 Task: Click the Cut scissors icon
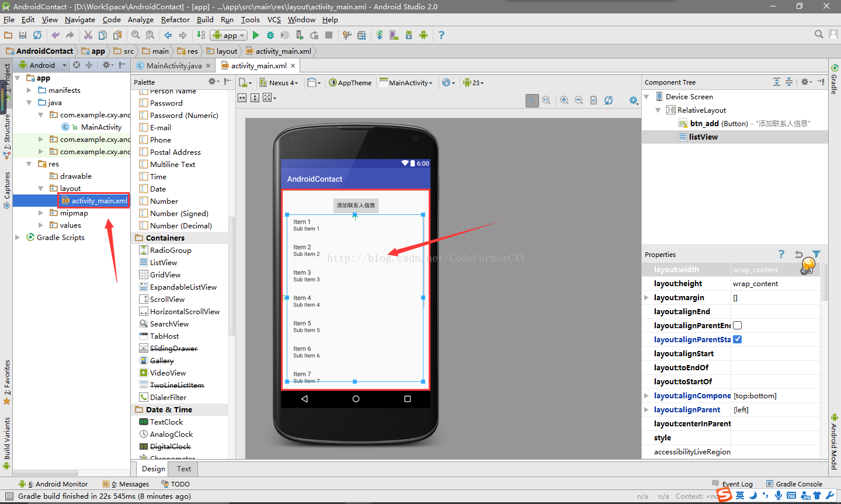pos(88,35)
